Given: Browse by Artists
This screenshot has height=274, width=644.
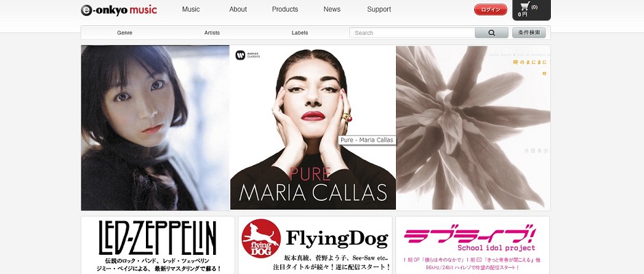Looking at the screenshot, I should 212,33.
